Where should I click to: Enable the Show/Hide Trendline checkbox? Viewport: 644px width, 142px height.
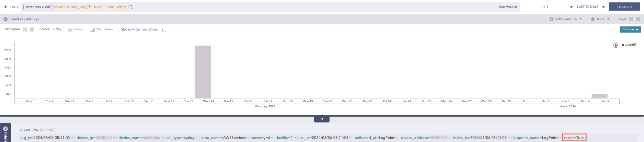(164, 29)
